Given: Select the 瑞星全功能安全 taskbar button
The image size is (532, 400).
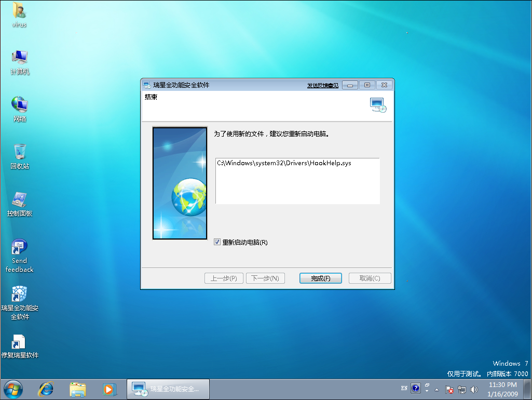Looking at the screenshot, I should pos(168,389).
